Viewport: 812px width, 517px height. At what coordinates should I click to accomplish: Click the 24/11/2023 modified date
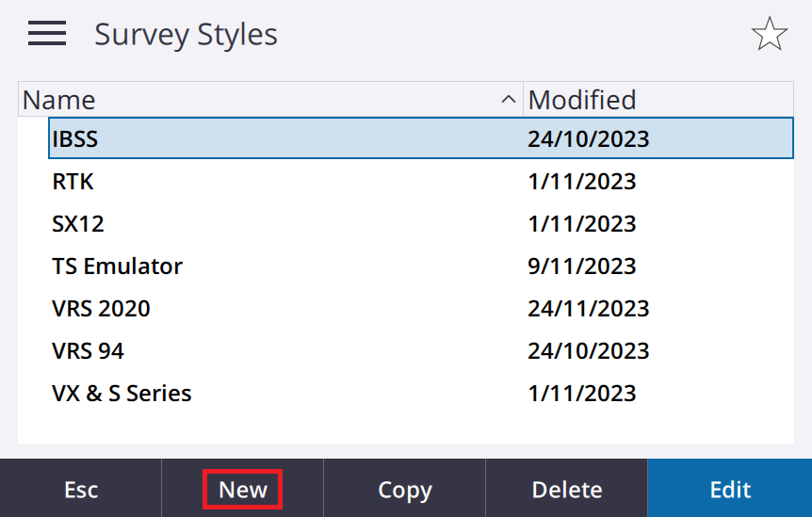[589, 309]
